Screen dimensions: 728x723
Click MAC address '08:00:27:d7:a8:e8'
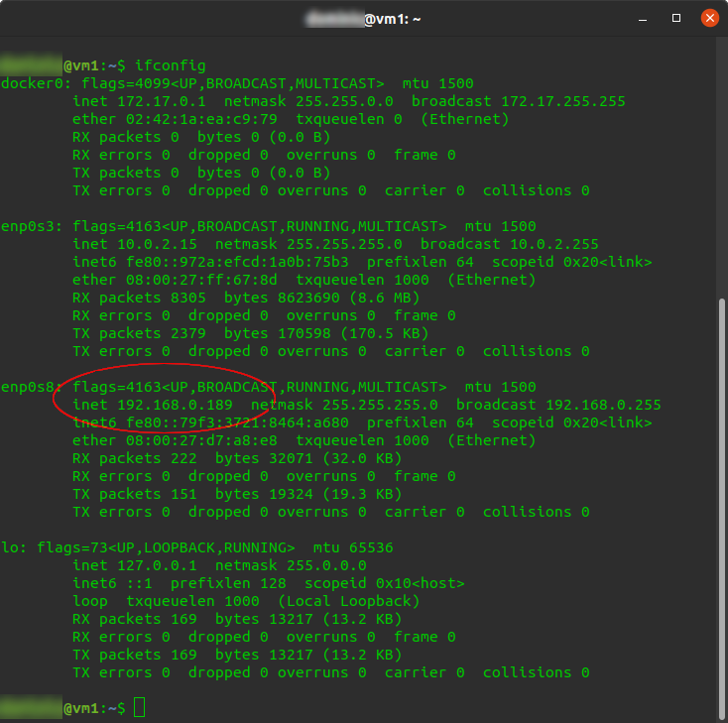coord(201,440)
